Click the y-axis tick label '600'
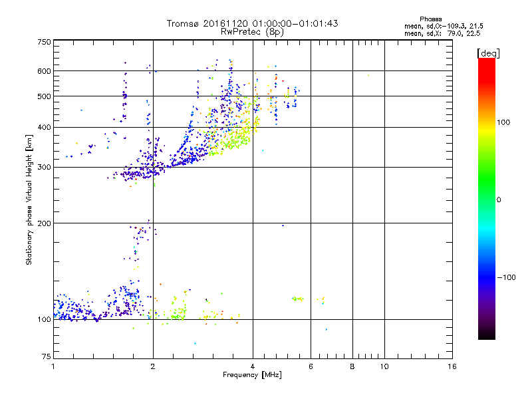 tap(44, 71)
